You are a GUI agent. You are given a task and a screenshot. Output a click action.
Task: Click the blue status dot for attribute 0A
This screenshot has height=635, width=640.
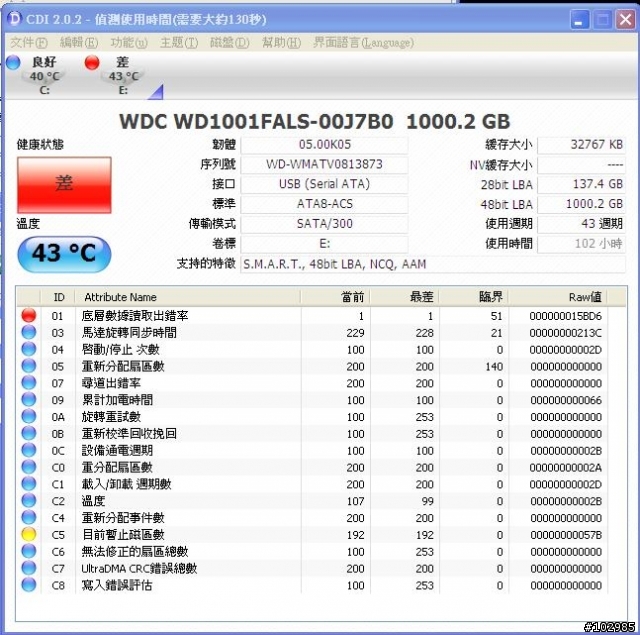point(29,417)
